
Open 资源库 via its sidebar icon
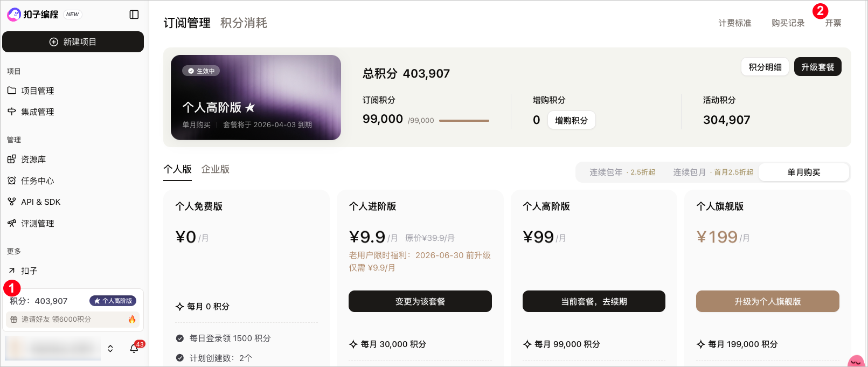12,159
